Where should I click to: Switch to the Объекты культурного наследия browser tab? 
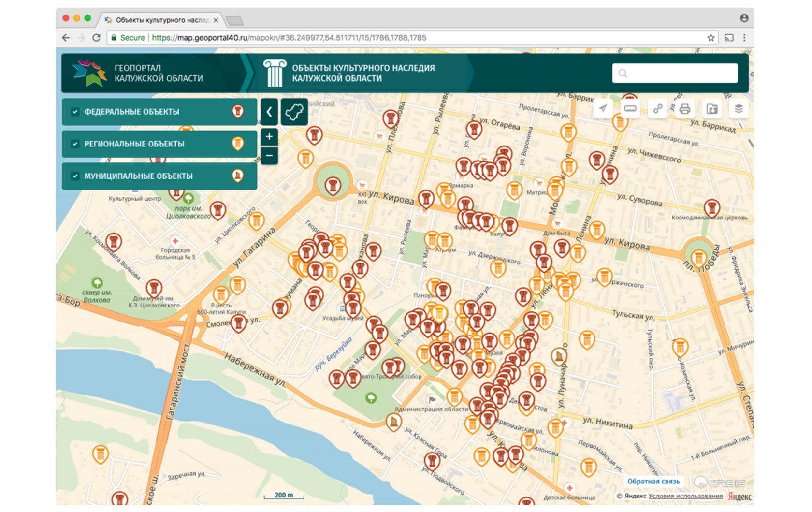tap(162, 20)
